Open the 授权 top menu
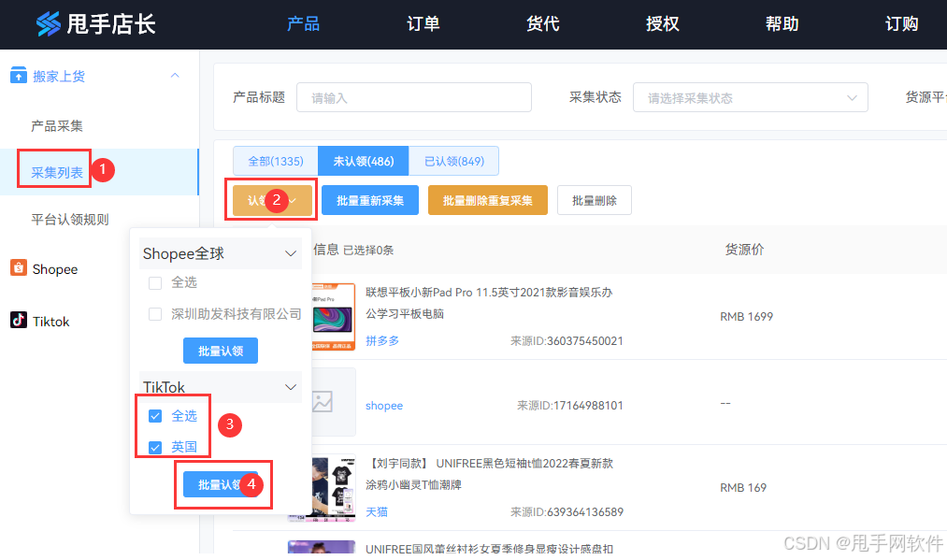The height and width of the screenshot is (560, 947). (x=663, y=23)
